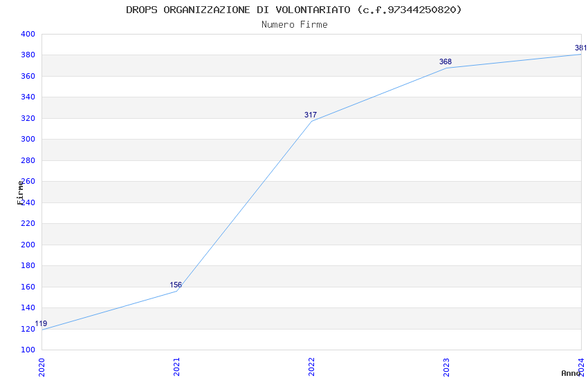The image size is (588, 380).
Task: Click the y-axis value 300
Action: [28, 140]
